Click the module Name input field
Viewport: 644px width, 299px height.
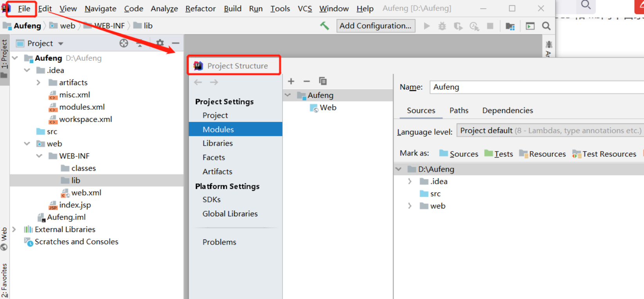click(x=537, y=87)
